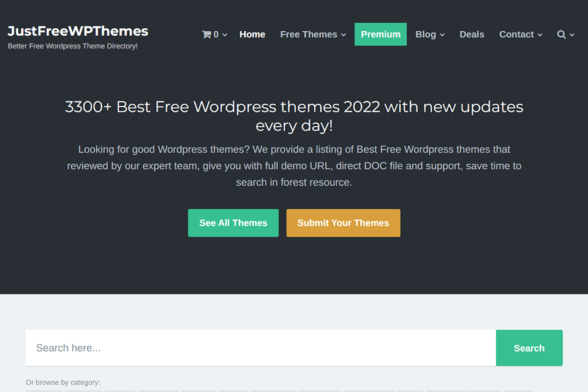
Task: Click the magnifier search icon in navbar
Action: (x=561, y=34)
